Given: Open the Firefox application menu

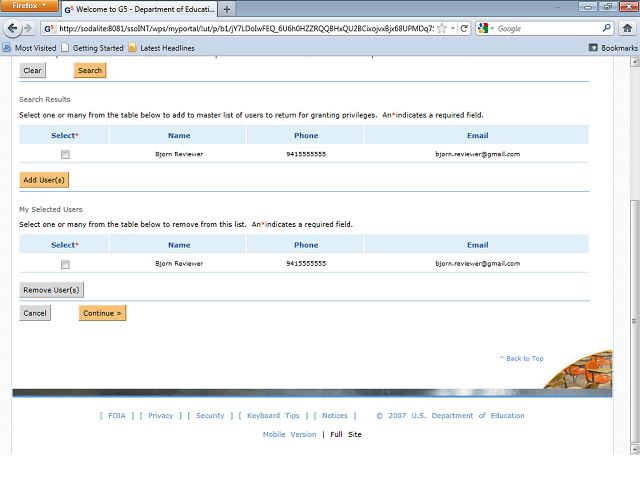Looking at the screenshot, I should pos(29,6).
